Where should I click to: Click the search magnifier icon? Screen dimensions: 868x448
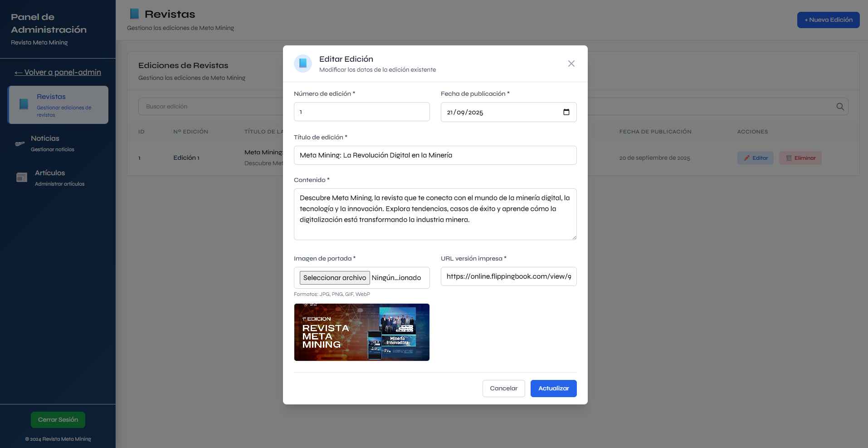[x=840, y=107]
